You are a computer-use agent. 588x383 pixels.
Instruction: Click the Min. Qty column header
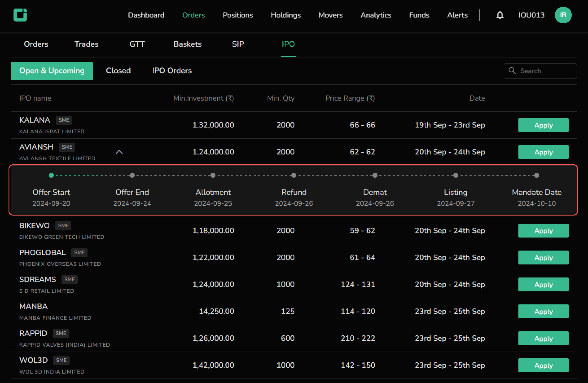click(x=281, y=98)
